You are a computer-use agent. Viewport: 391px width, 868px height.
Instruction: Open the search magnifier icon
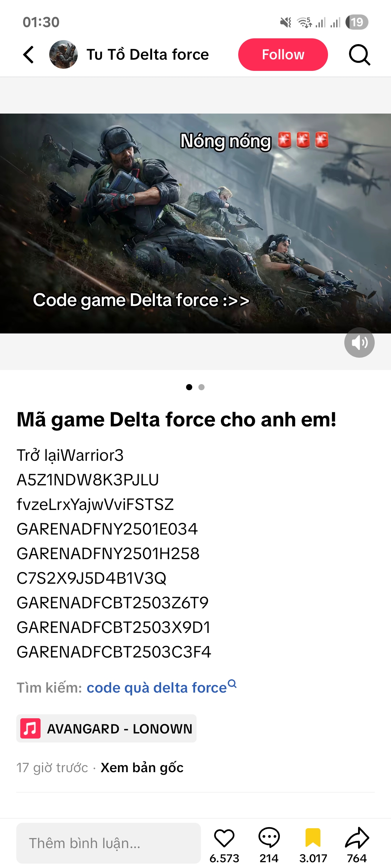point(360,55)
